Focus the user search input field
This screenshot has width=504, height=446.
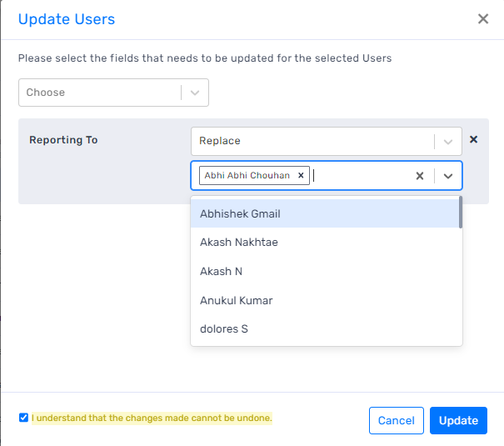(360, 176)
